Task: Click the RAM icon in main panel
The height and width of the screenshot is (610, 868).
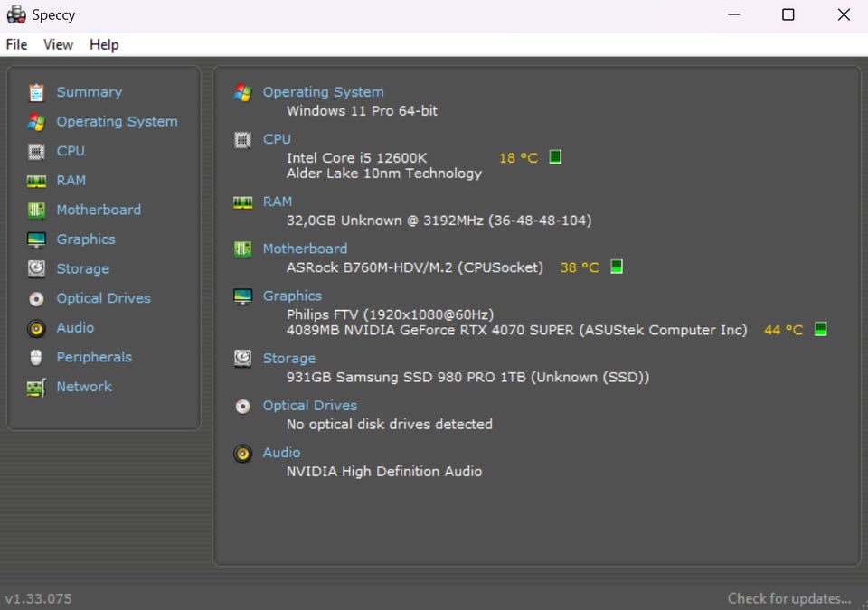Action: tap(242, 202)
